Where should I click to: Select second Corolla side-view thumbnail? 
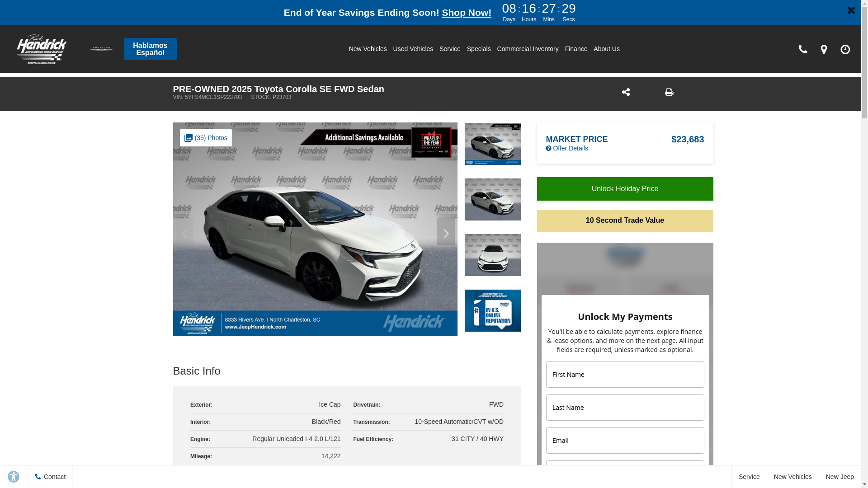(493, 199)
